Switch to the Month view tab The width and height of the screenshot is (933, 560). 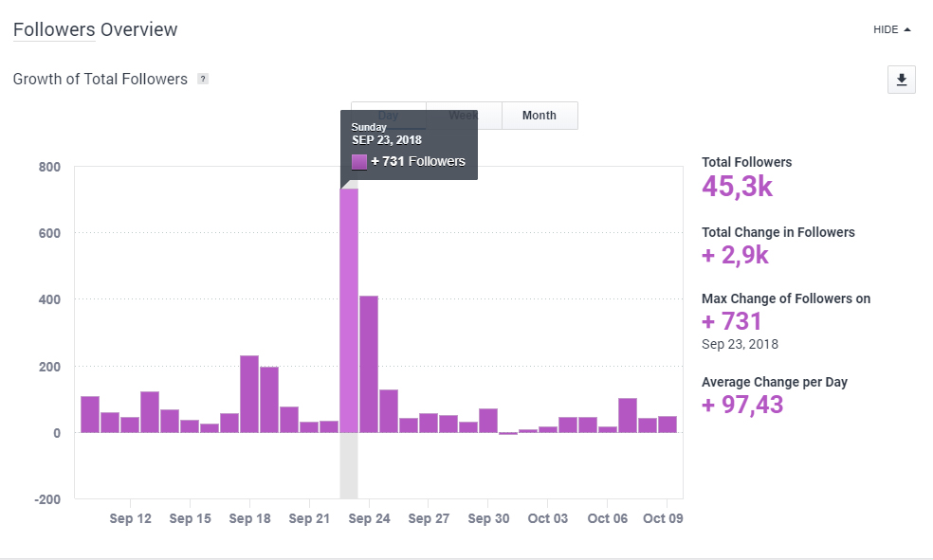pos(539,116)
